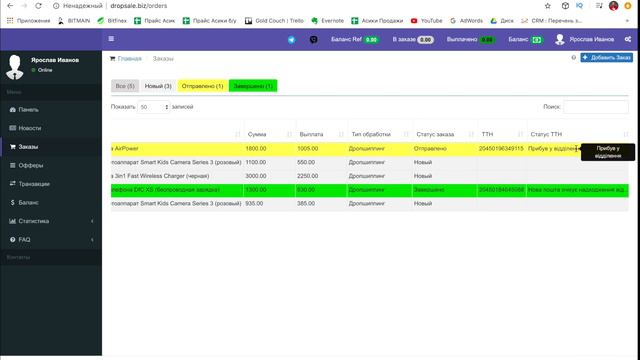The width and height of the screenshot is (640, 360).
Task: Sort by ТТН column header
Action: (502, 134)
